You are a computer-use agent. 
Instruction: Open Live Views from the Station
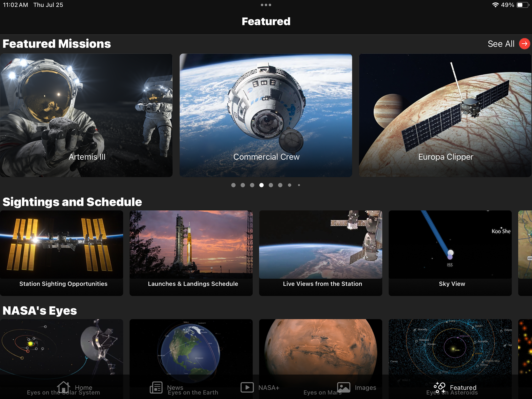click(x=320, y=253)
